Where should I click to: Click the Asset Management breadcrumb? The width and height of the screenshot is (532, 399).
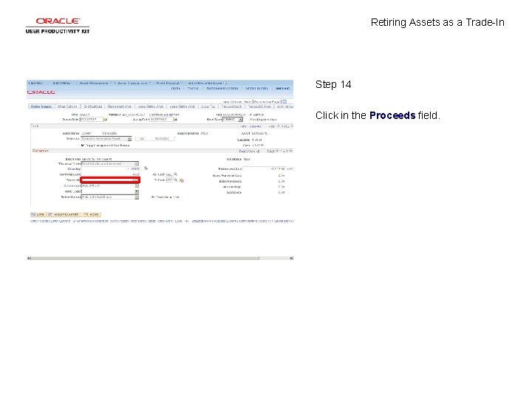click(x=94, y=83)
